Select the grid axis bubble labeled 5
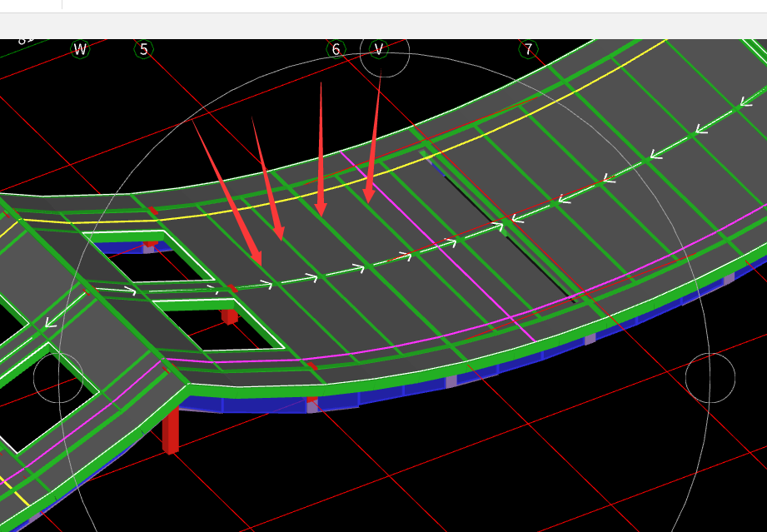Image resolution: width=767 pixels, height=532 pixels. point(144,49)
